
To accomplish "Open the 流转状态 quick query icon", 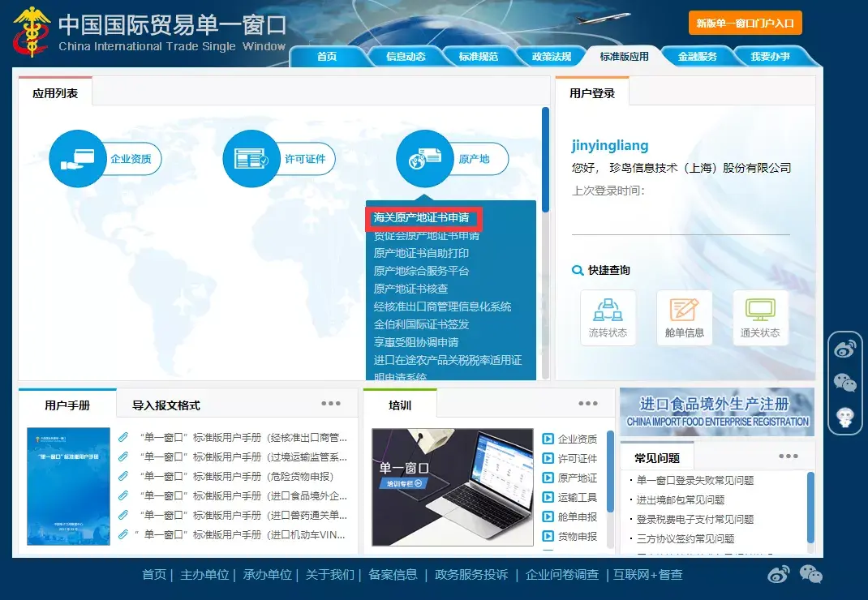I will coord(608,318).
